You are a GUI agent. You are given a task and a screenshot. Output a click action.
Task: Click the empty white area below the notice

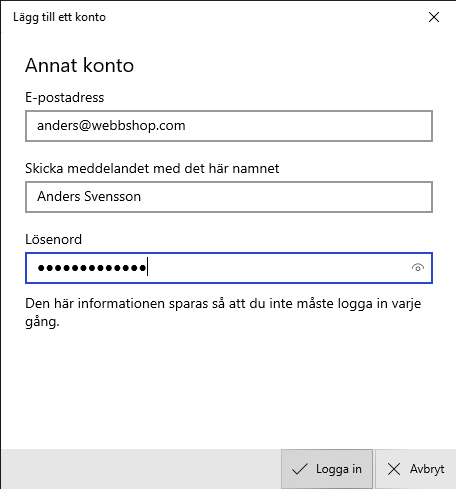[x=229, y=387]
